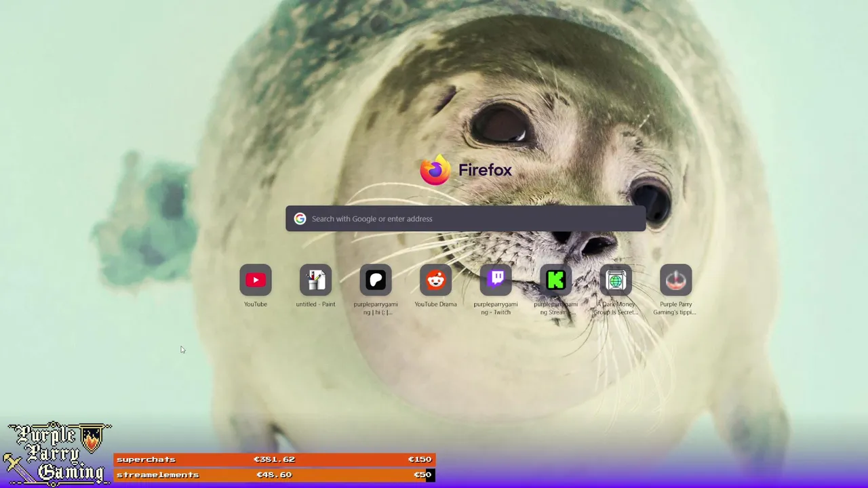
Task: Click the €50 streamelements goal value
Action: click(x=422, y=475)
